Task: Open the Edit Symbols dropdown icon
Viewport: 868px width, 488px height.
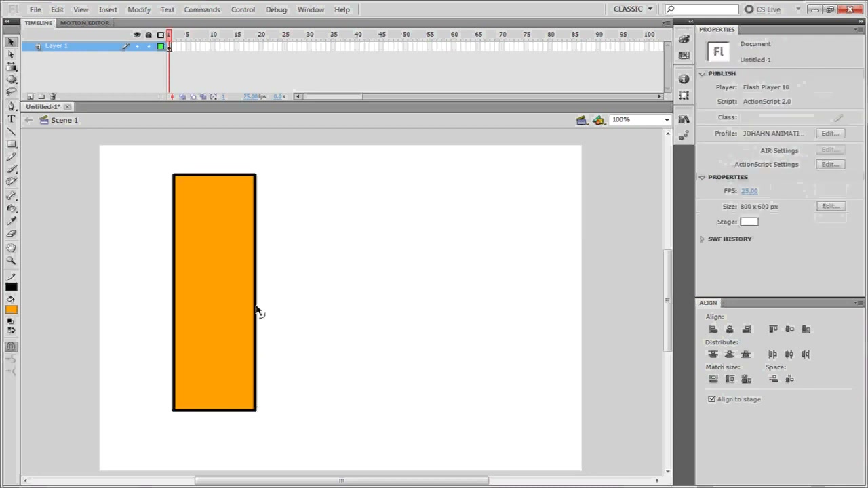Action: (x=599, y=120)
